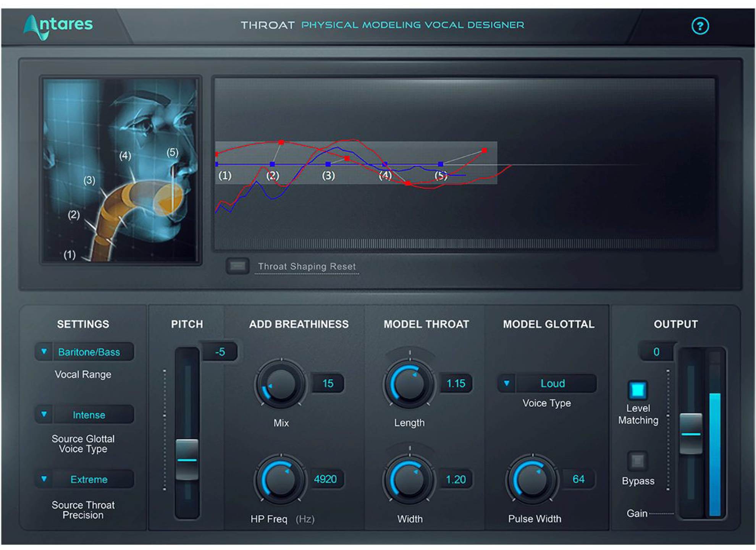Click the vocal tract head illustration
Image resolution: width=756 pixels, height=550 pixels.
pos(121,170)
